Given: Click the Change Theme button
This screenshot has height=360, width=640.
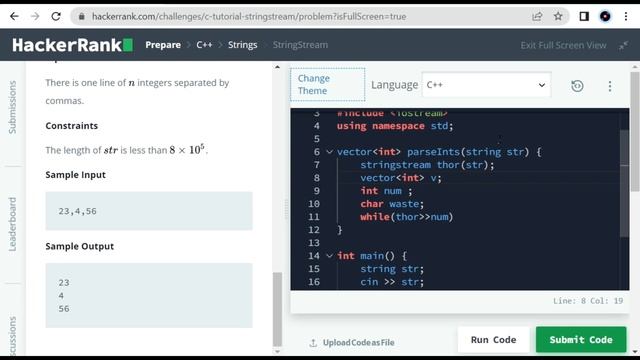Looking at the screenshot, I should (x=328, y=84).
